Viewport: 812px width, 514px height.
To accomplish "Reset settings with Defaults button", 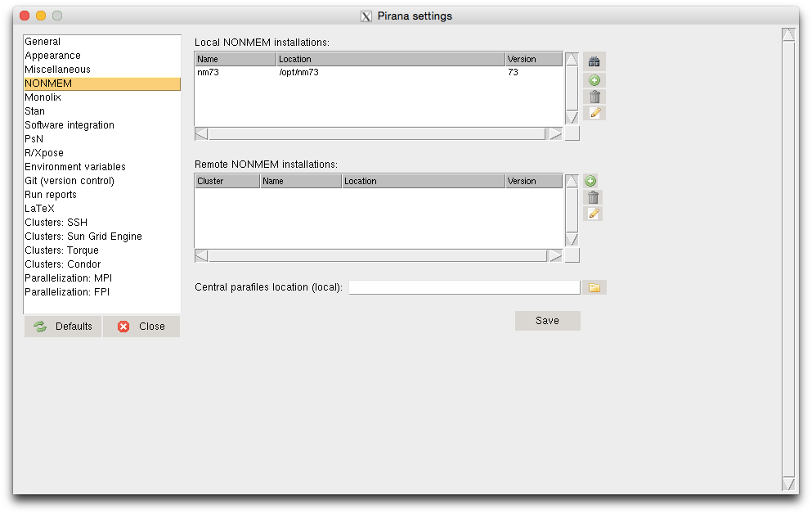I will click(63, 327).
